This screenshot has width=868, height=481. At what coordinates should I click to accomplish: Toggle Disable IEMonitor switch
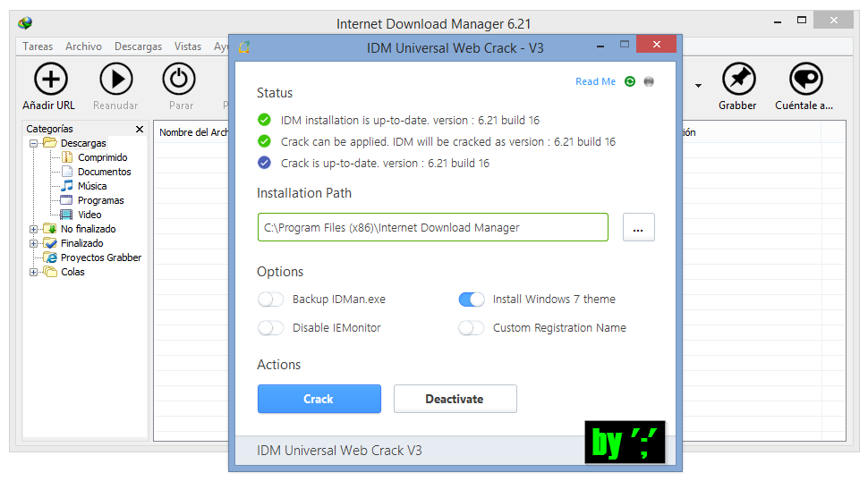pyautogui.click(x=271, y=328)
